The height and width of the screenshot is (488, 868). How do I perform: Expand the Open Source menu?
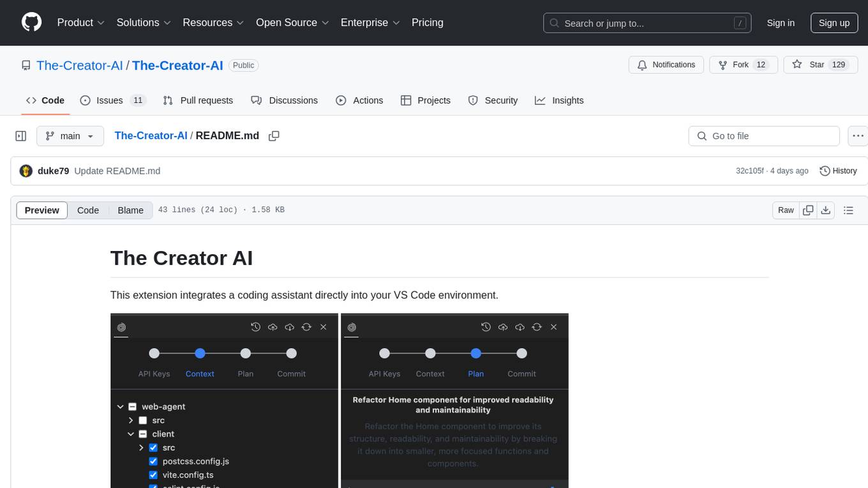292,22
